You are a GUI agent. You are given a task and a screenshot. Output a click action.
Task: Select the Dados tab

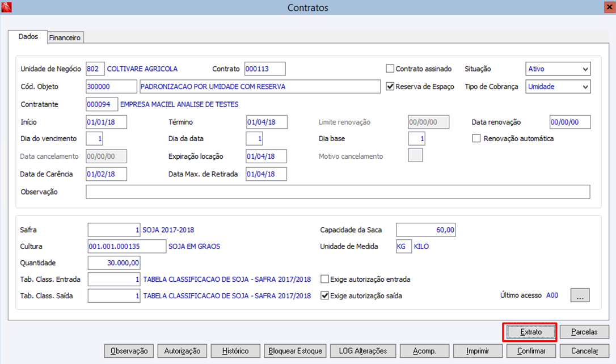(x=28, y=36)
